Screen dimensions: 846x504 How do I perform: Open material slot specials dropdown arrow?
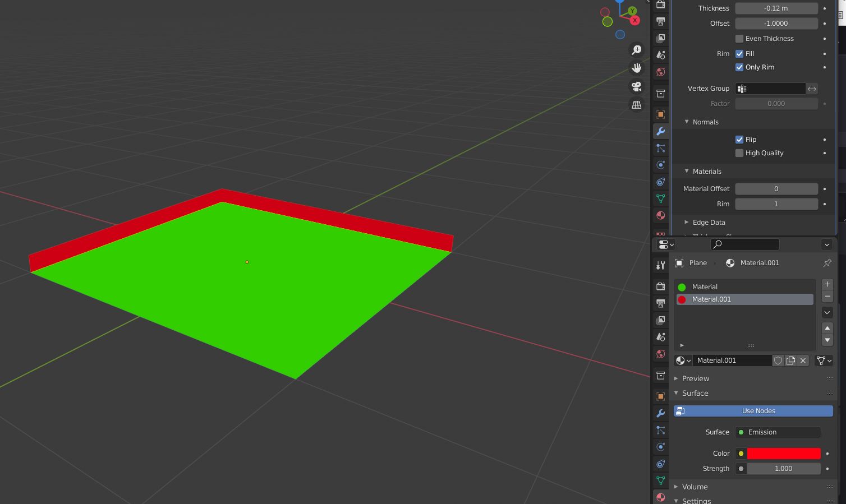click(x=827, y=312)
